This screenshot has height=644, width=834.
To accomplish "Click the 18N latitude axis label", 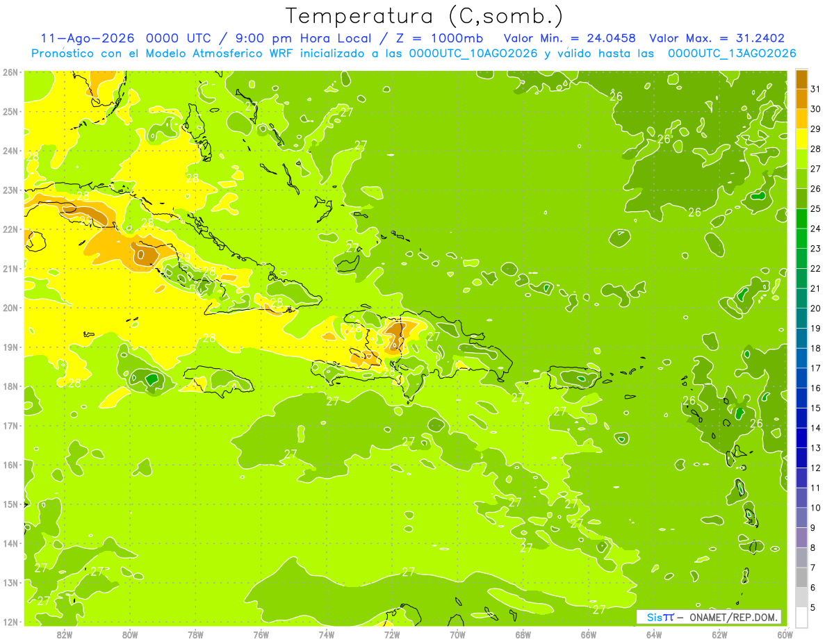I will [10, 386].
